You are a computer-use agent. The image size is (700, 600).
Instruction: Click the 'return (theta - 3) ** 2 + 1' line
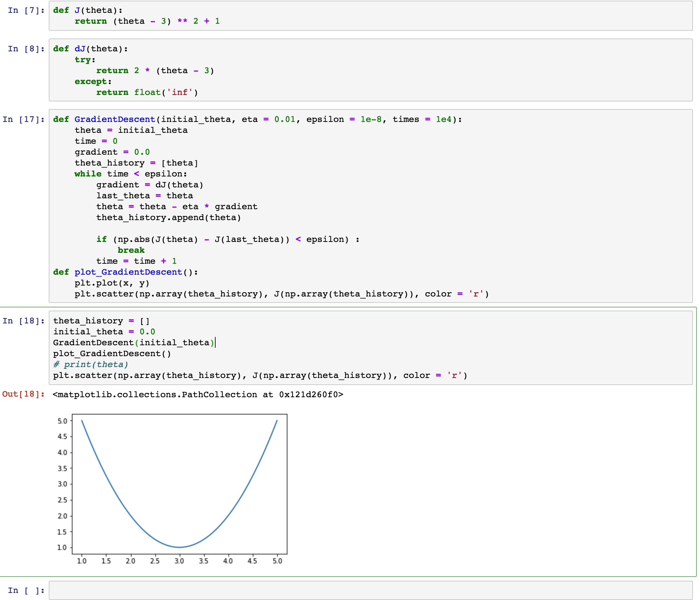coord(147,21)
